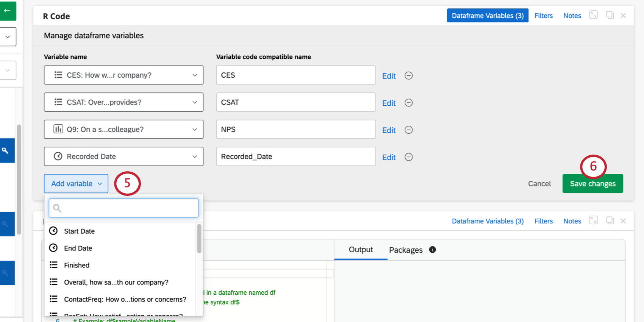Save changes to dataframe variables

pos(592,184)
